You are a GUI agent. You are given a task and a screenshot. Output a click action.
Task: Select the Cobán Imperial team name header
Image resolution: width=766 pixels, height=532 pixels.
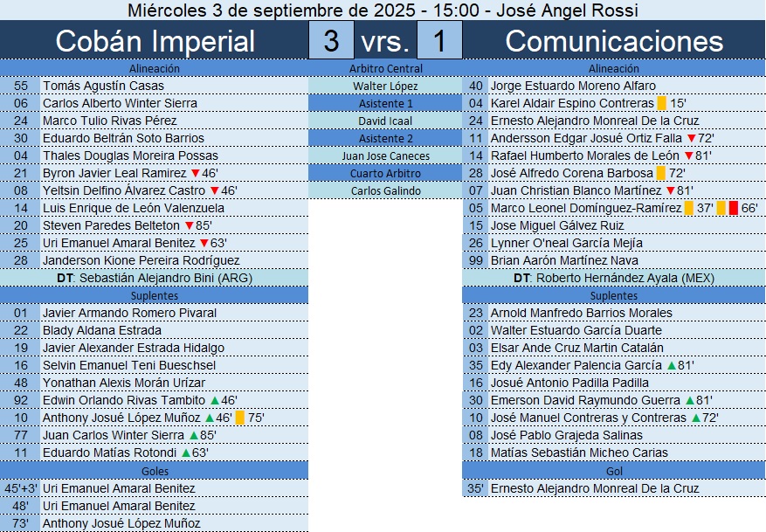click(x=155, y=41)
